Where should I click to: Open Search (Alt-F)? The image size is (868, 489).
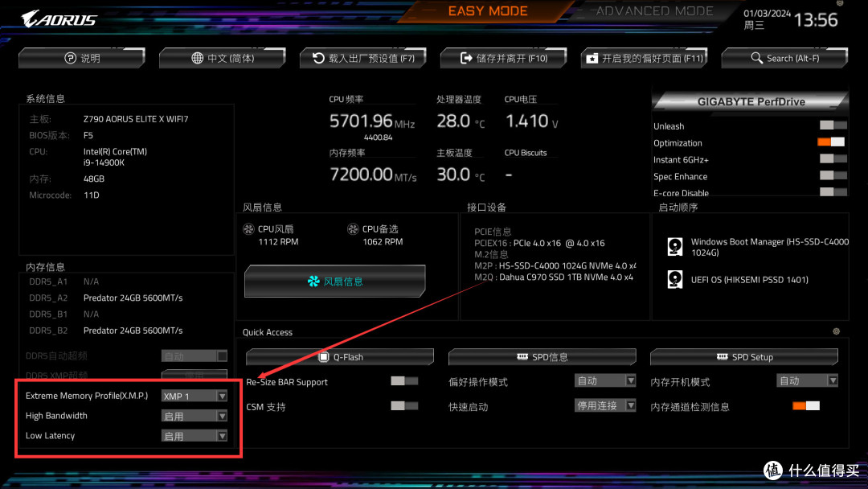coord(784,58)
